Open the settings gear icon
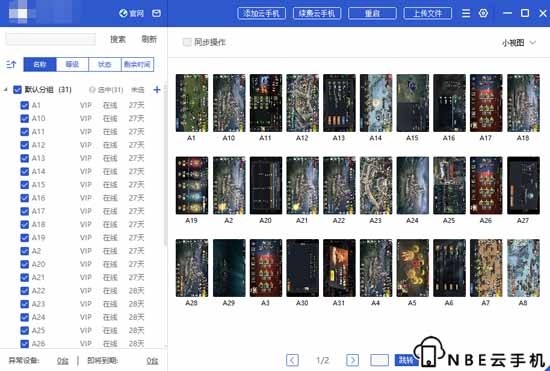The width and height of the screenshot is (550, 371). 483,13
